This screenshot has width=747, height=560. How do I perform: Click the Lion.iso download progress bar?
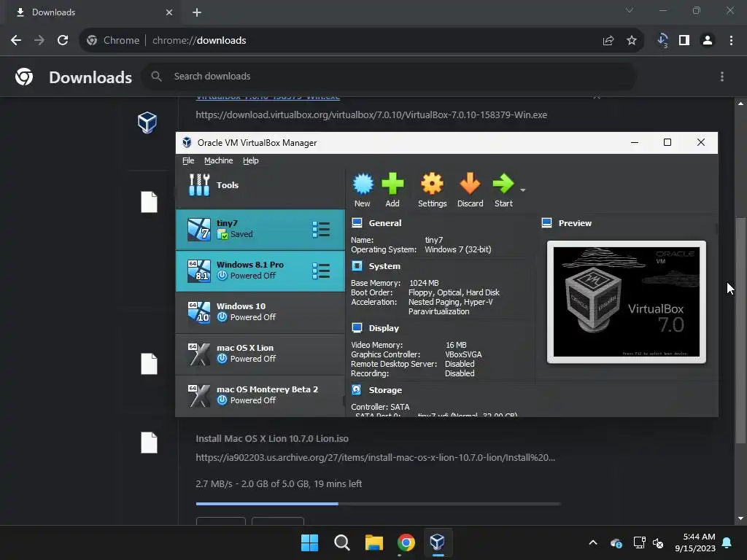(379, 503)
